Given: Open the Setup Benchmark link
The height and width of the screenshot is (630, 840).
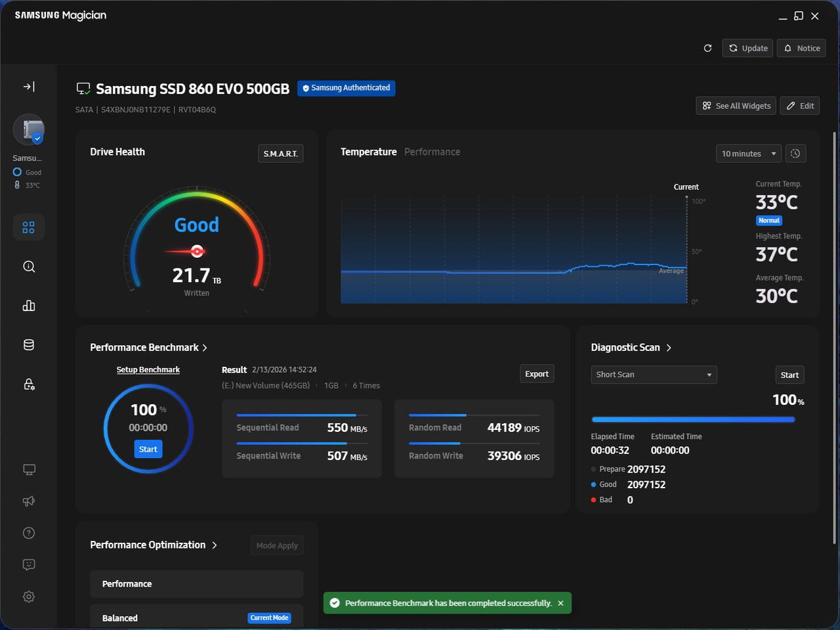Looking at the screenshot, I should [148, 370].
